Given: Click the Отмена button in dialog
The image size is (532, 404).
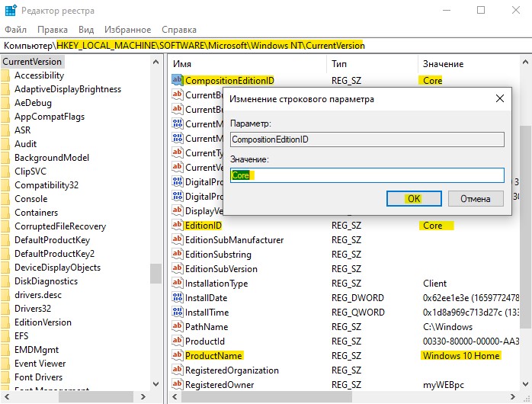Looking at the screenshot, I should (476, 198).
